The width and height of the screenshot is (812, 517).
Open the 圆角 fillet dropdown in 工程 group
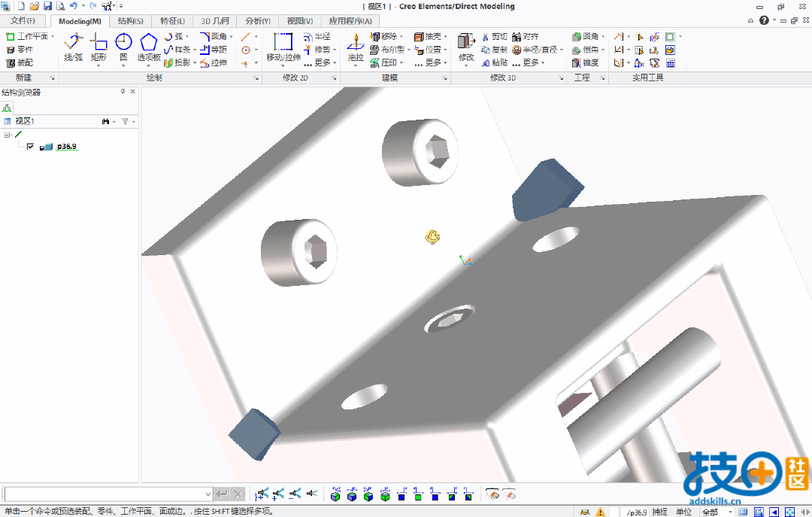pos(603,36)
